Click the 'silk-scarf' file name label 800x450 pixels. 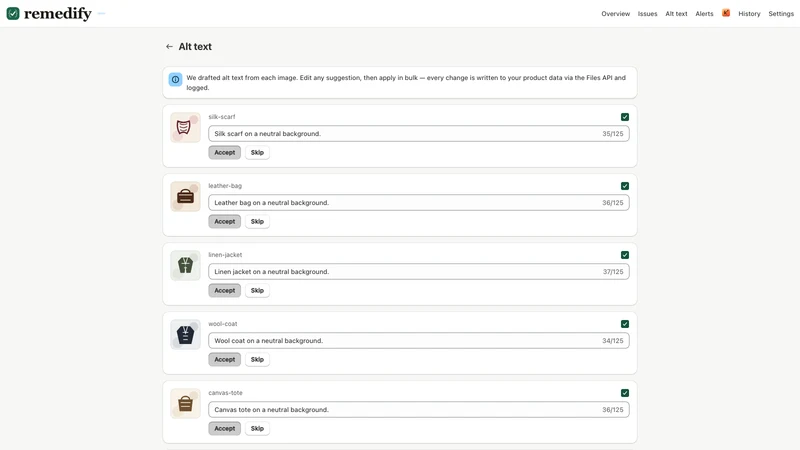coord(221,117)
